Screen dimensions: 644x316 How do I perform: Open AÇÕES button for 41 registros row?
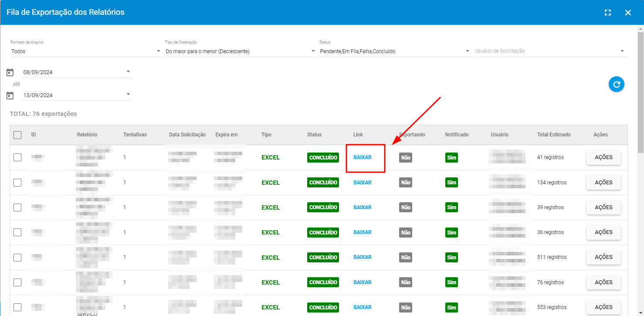pyautogui.click(x=603, y=157)
